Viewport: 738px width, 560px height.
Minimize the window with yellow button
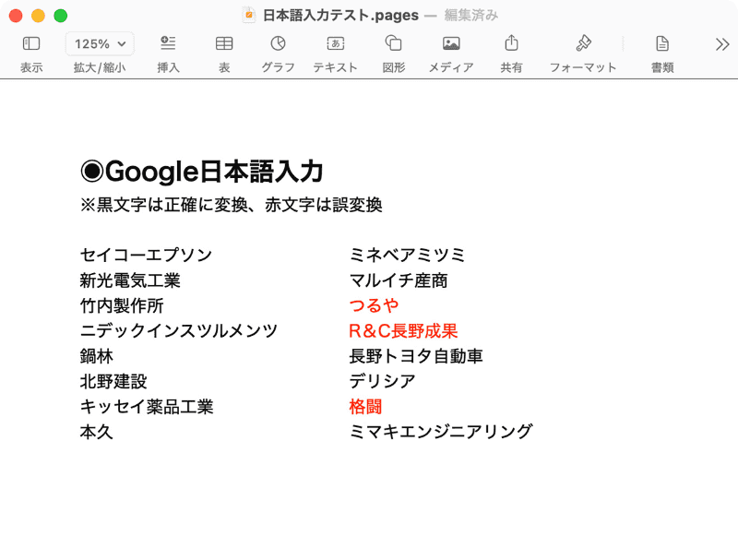tap(38, 16)
